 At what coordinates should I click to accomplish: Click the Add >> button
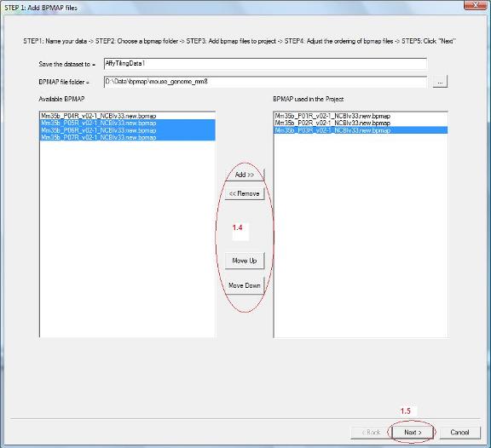(x=245, y=175)
